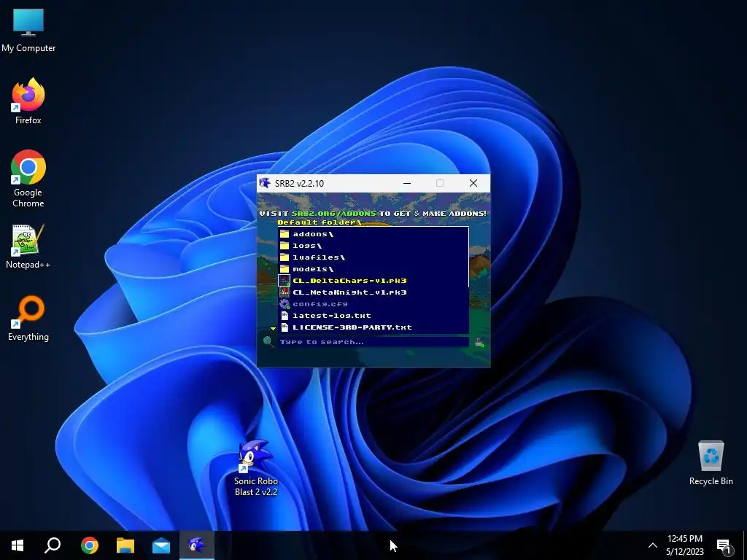Select the models\ folder name

coord(313,269)
